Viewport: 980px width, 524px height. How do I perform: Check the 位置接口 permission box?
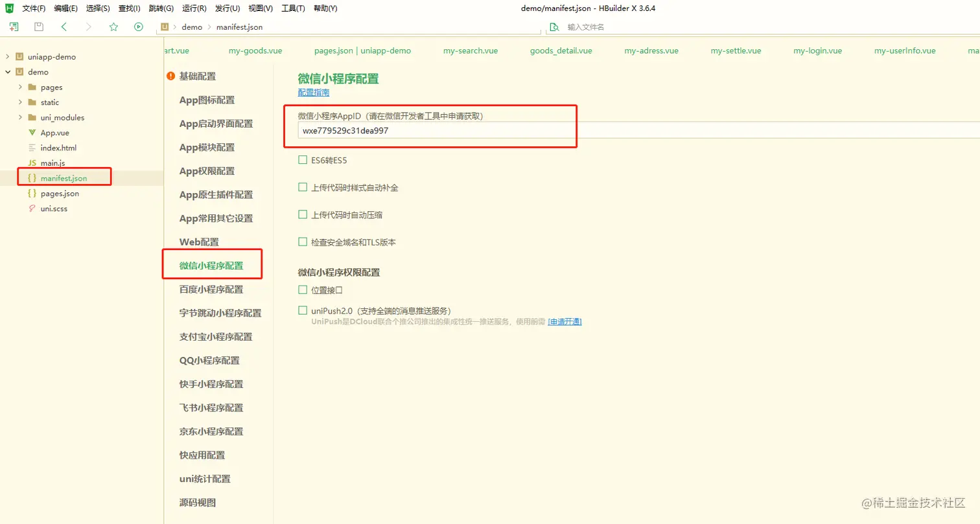tap(303, 290)
